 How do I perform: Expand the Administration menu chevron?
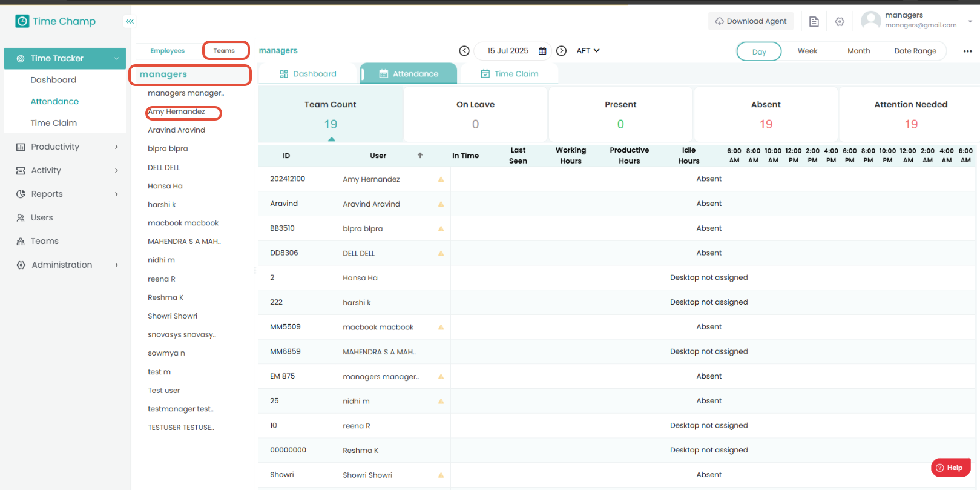point(116,265)
